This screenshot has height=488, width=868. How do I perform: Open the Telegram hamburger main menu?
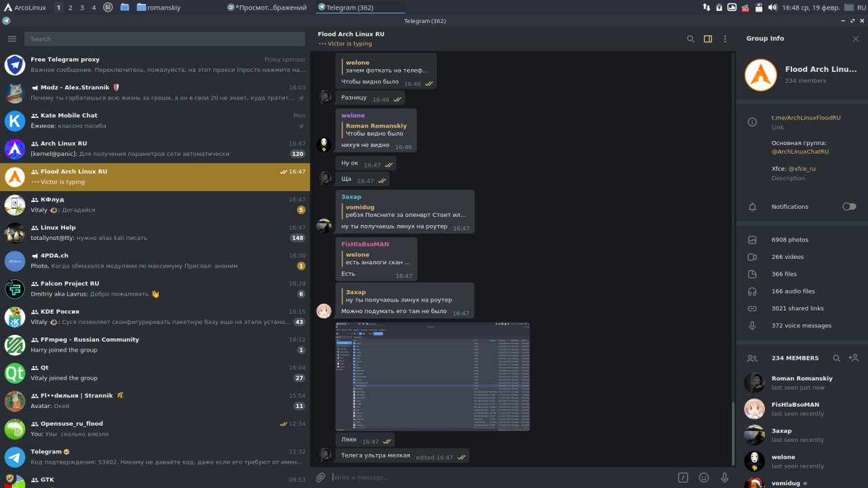tap(12, 39)
